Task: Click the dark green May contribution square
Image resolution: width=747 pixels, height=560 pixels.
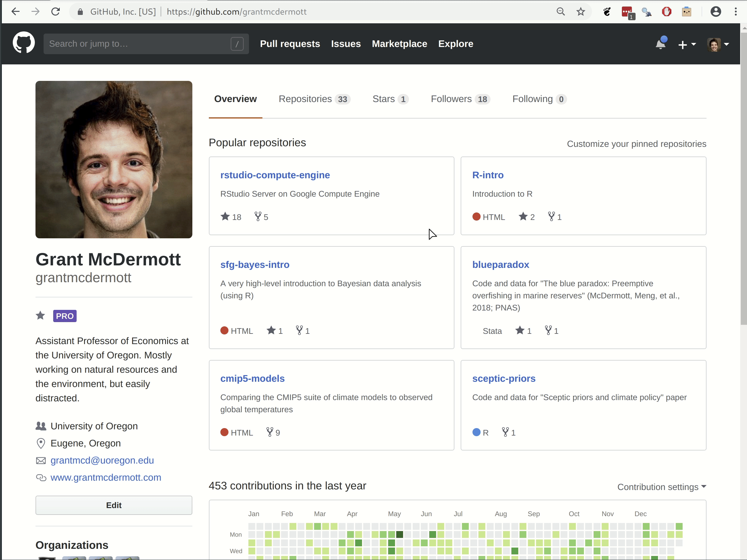Action: coord(400,534)
